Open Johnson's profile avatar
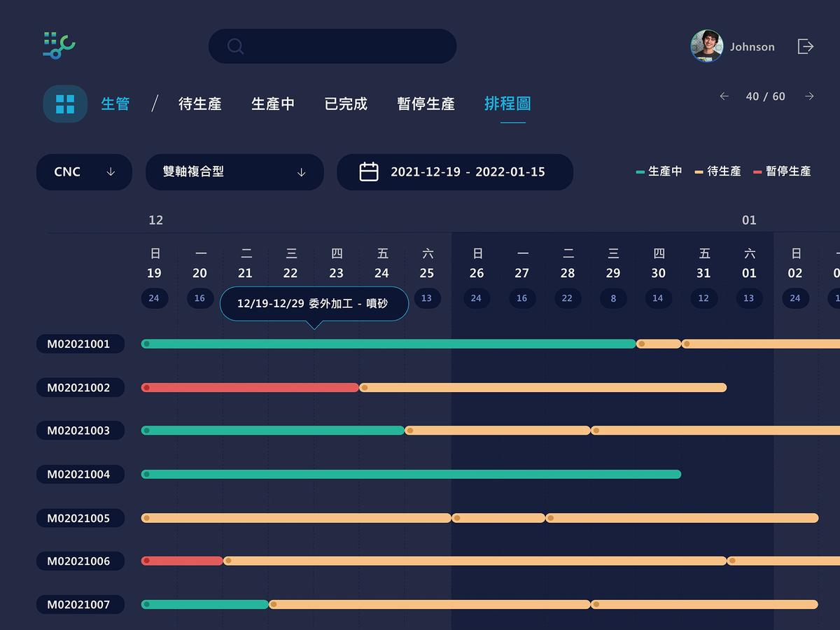The image size is (840, 630). (706, 46)
